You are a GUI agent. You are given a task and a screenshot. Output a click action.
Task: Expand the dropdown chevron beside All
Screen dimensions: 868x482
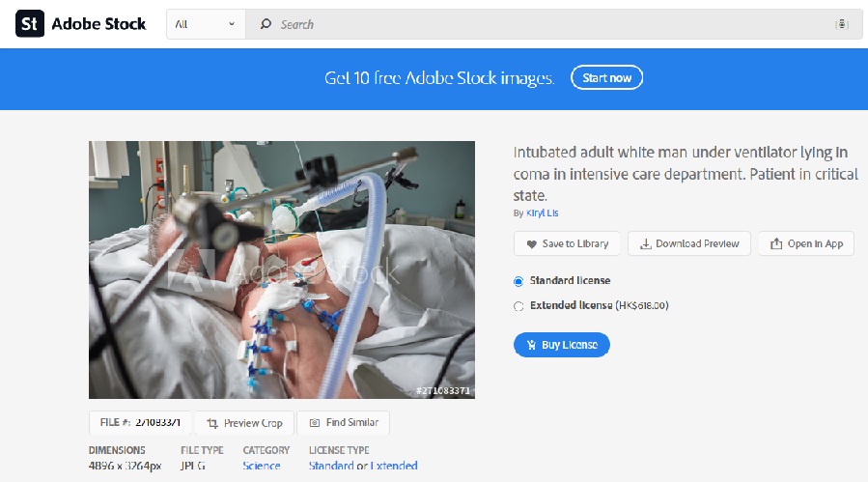click(x=232, y=24)
